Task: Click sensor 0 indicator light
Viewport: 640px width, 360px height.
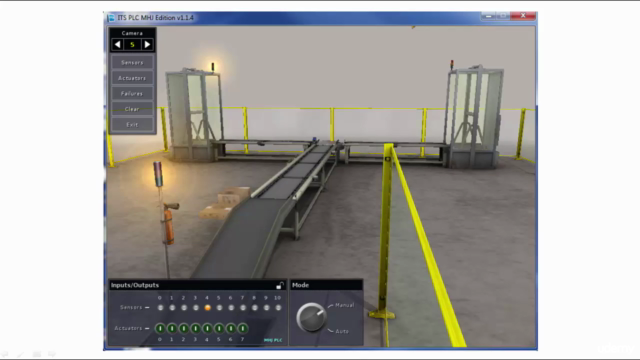Action: pos(160,308)
